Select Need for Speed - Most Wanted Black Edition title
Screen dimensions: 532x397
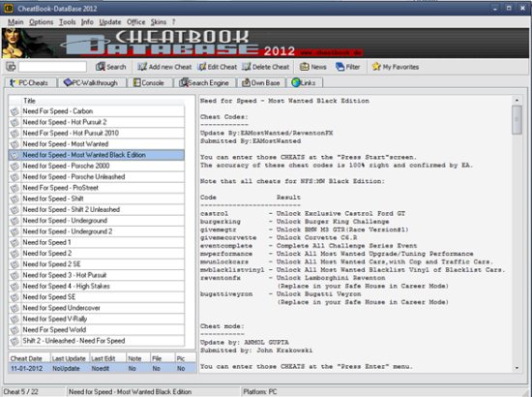84,155
